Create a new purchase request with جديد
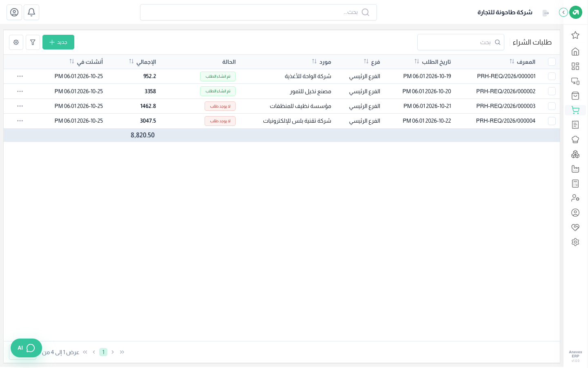Screen dimensions: 588x368 [x=58, y=42]
